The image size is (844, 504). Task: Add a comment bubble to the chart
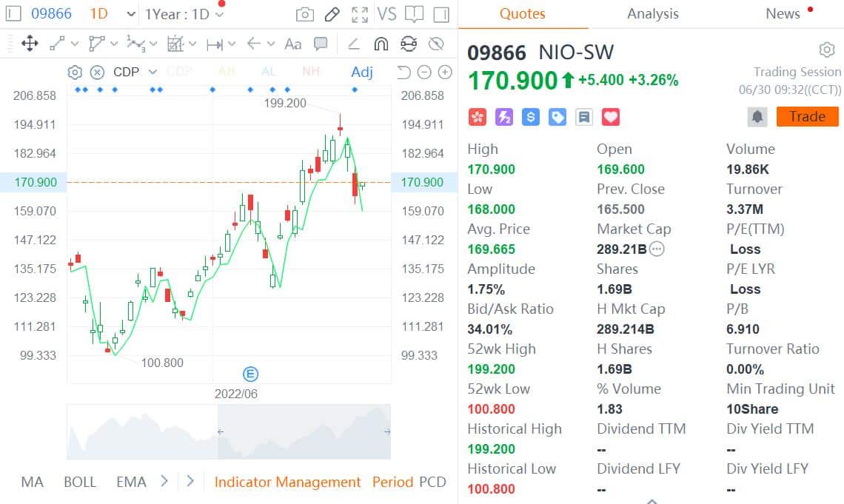321,44
